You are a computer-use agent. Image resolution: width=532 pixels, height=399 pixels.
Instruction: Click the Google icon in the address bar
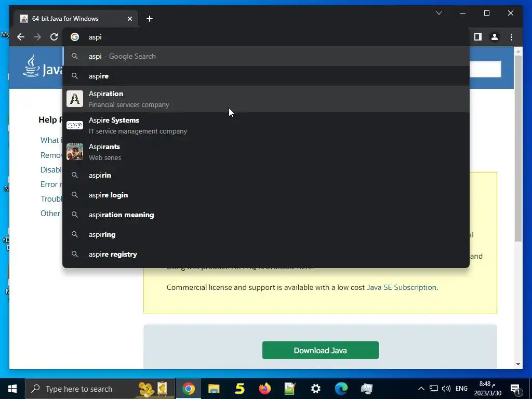[x=75, y=37]
